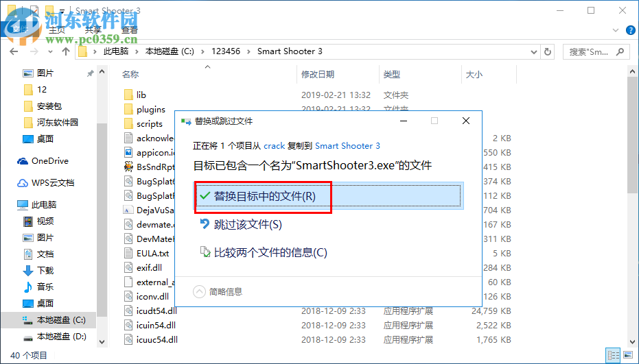Viewport: 639px width, 364px height.
Task: Sort by 名称 column header
Action: click(x=130, y=75)
